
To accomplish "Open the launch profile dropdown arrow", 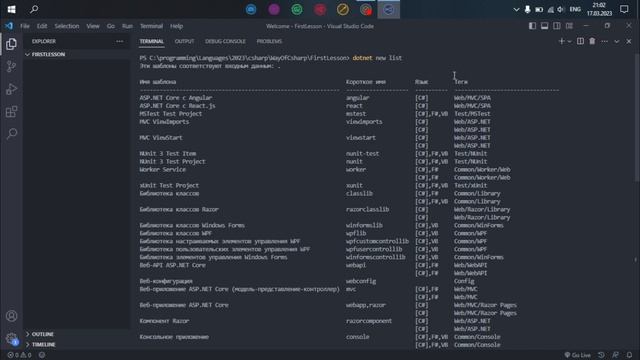I will [x=569, y=41].
